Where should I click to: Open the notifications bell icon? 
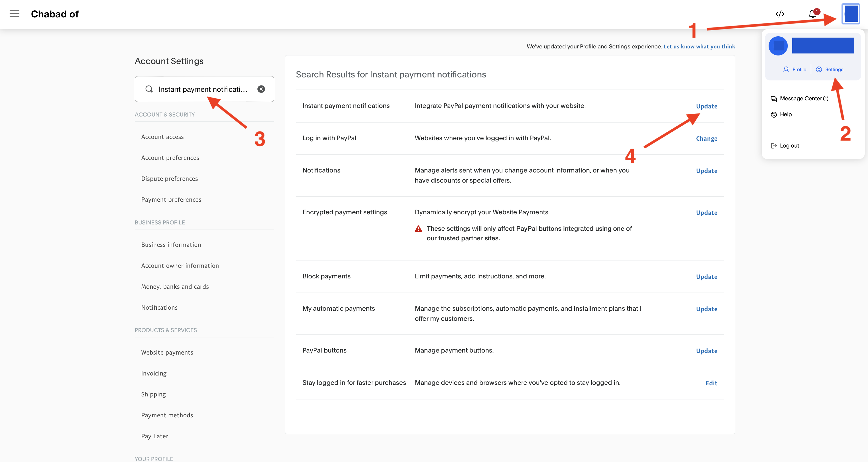coord(812,14)
